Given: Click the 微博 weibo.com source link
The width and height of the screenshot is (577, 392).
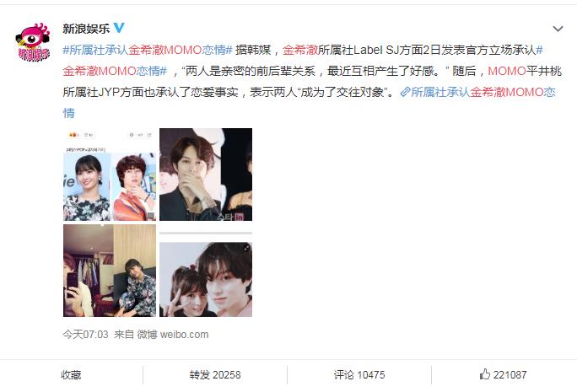Looking at the screenshot, I should click(173, 335).
